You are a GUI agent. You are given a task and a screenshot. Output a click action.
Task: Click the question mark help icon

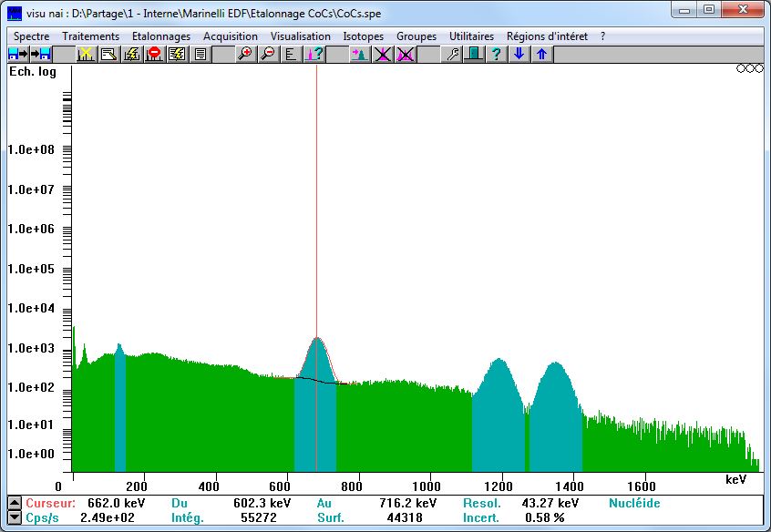tap(496, 55)
